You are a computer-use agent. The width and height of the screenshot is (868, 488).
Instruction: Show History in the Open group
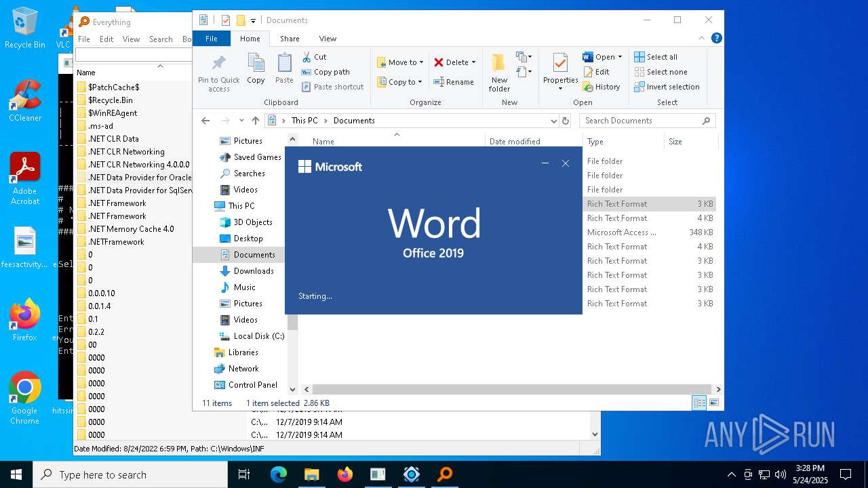point(601,87)
